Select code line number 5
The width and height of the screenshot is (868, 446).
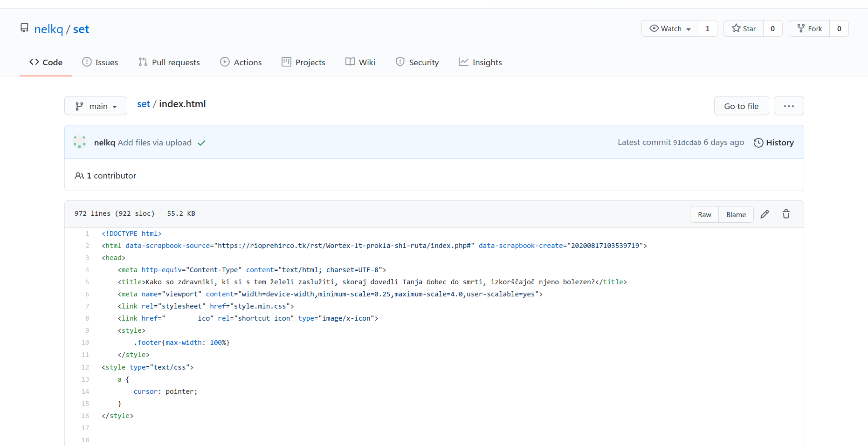tap(87, 282)
